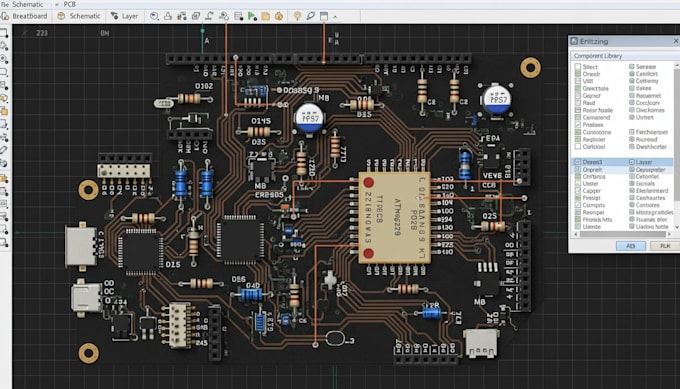
Task: Click the overlapping squares duplicate icon
Action: (x=196, y=16)
